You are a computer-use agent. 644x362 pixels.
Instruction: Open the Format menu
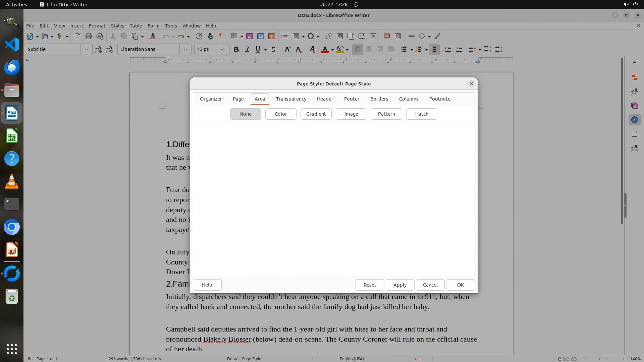click(x=97, y=26)
